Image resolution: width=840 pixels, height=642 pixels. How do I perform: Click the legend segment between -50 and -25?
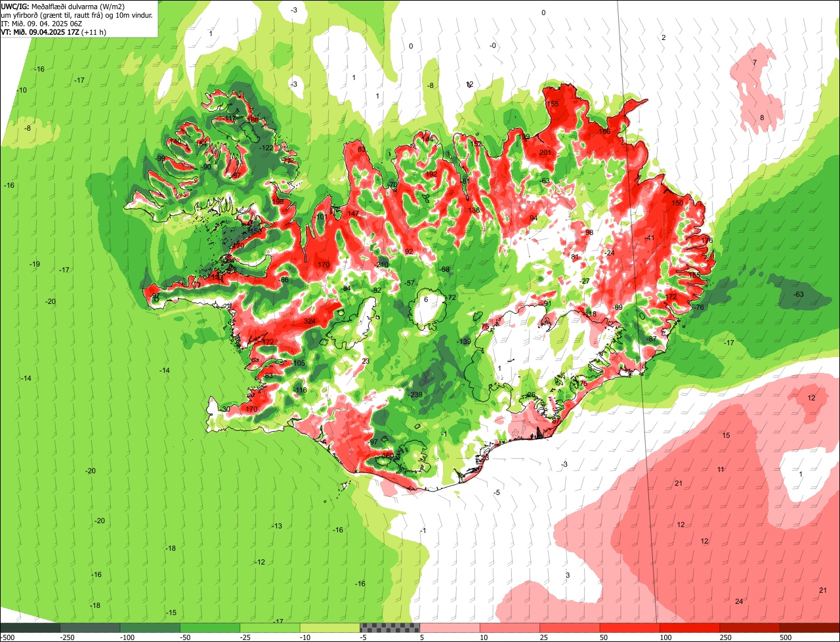click(x=210, y=628)
